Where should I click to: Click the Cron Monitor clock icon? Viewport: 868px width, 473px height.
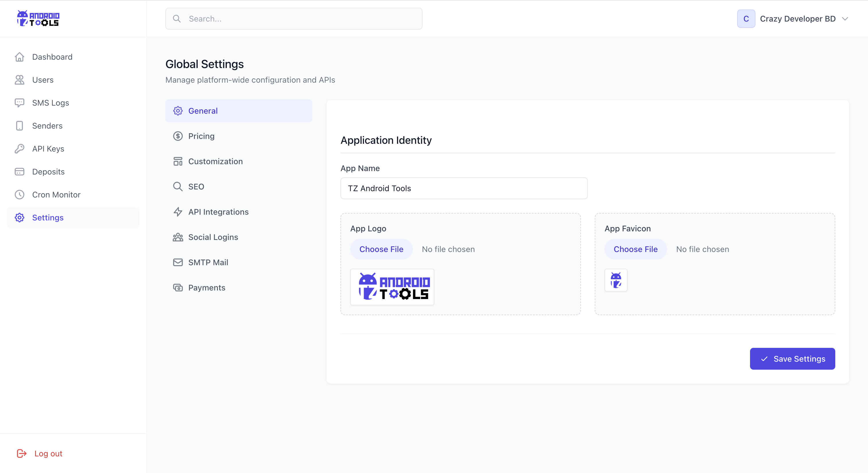click(x=20, y=194)
